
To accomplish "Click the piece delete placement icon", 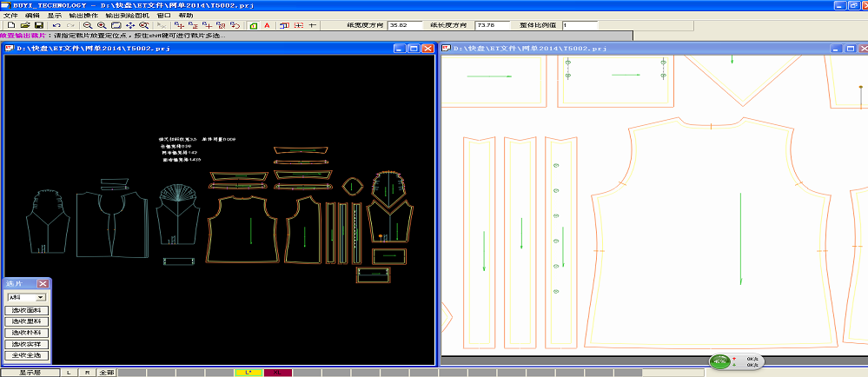I will coord(221,25).
